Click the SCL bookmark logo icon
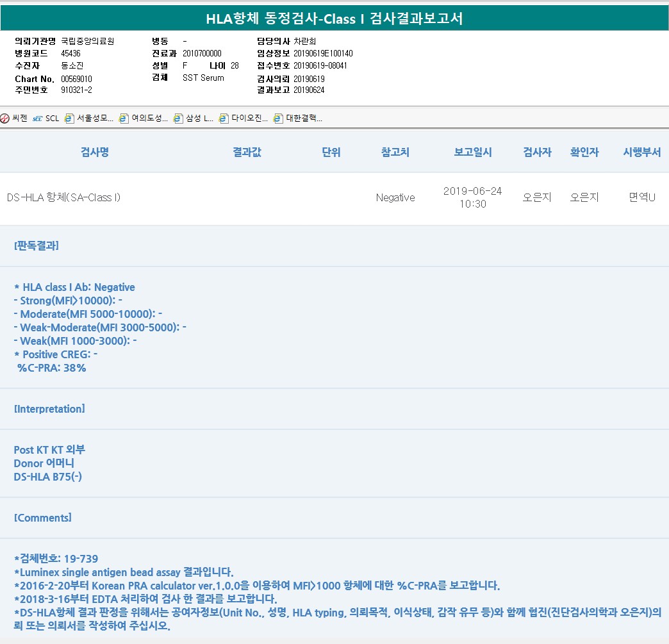The height and width of the screenshot is (644, 669). 38,119
